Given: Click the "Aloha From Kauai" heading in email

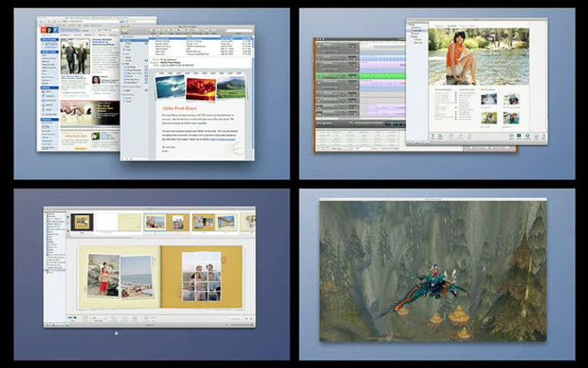Looking at the screenshot, I should tap(179, 108).
